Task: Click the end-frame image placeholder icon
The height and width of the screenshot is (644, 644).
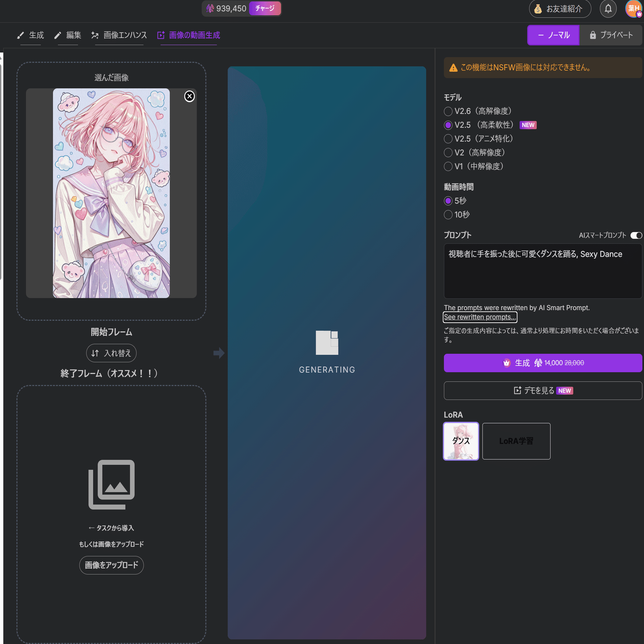Action: 111,484
